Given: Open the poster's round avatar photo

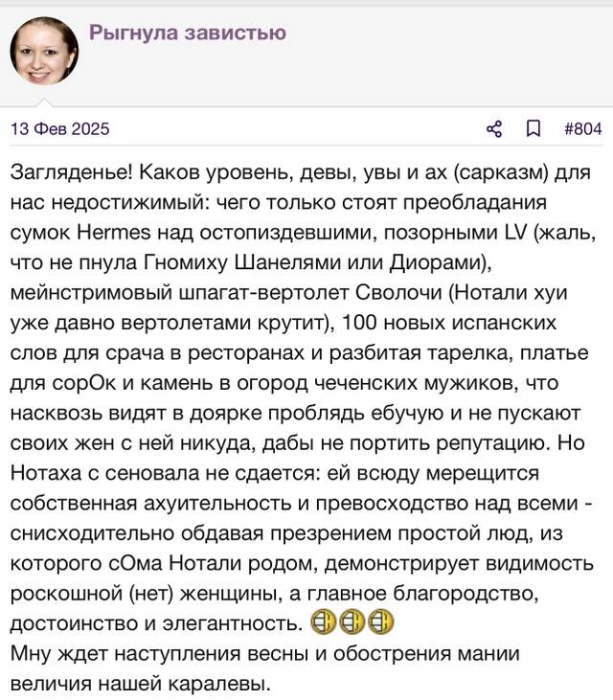Looking at the screenshot, I should tap(44, 51).
